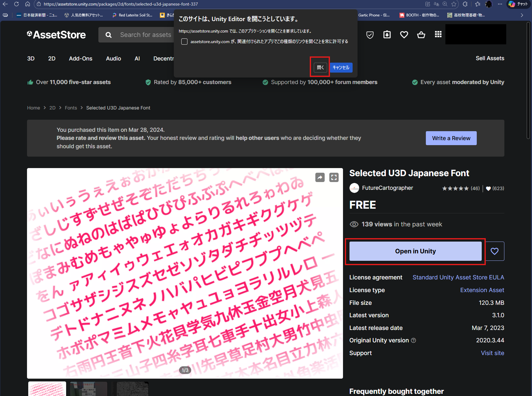
Task: Click the 開く button in the dialog
Action: 320,67
